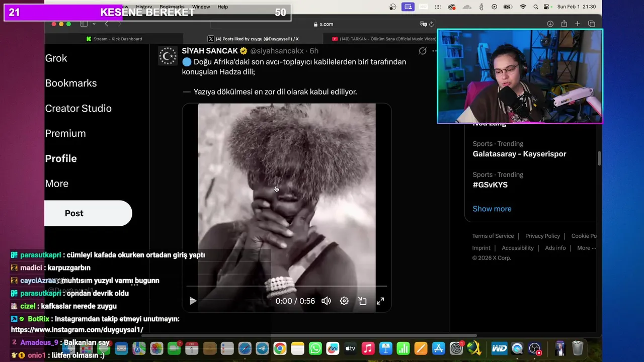The height and width of the screenshot is (362, 644).
Task: Show Safari downloads
Action: click(x=550, y=24)
